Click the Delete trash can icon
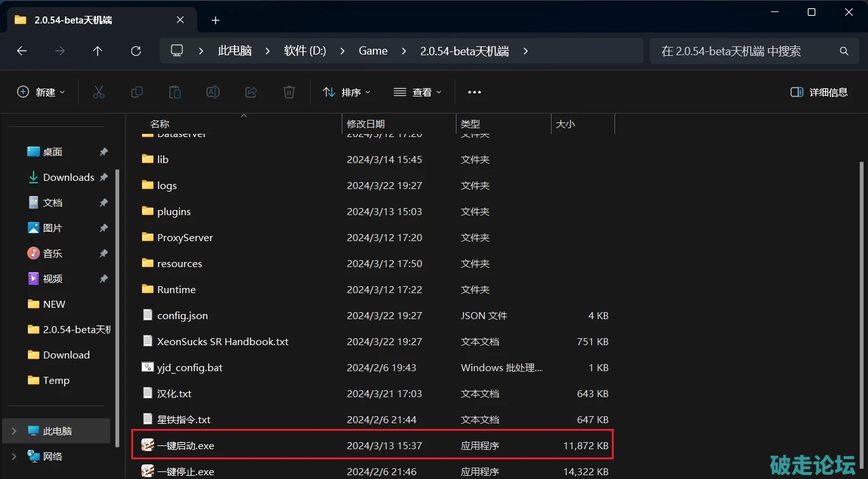868x479 pixels. [x=289, y=92]
